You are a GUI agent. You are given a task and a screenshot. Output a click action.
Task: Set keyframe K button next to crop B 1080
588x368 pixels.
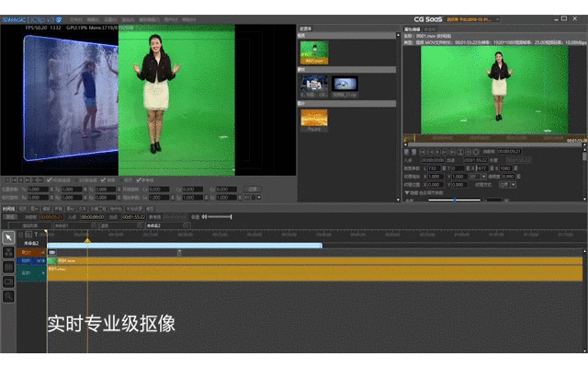(x=515, y=168)
